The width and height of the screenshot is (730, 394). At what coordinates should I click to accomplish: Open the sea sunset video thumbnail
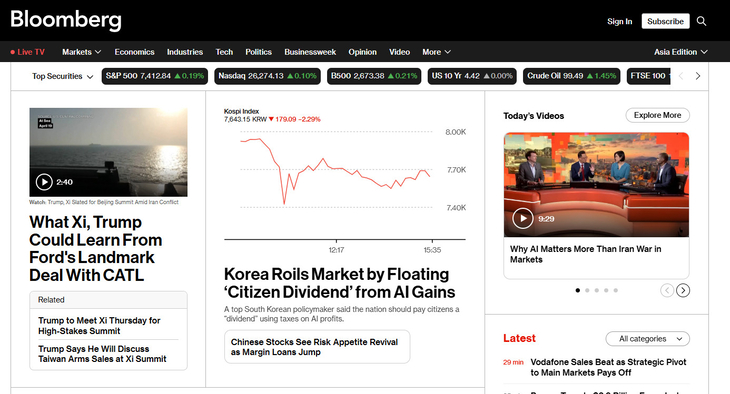(x=108, y=152)
